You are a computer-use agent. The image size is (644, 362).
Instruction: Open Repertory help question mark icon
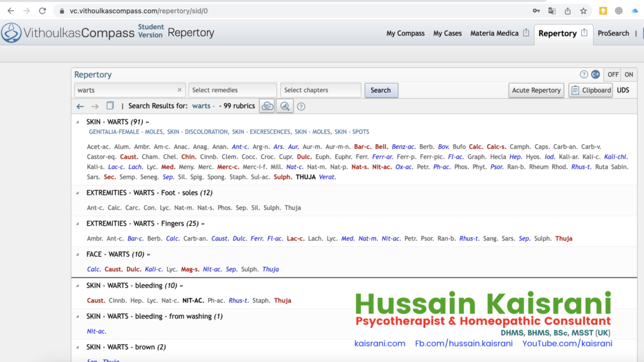pos(584,74)
